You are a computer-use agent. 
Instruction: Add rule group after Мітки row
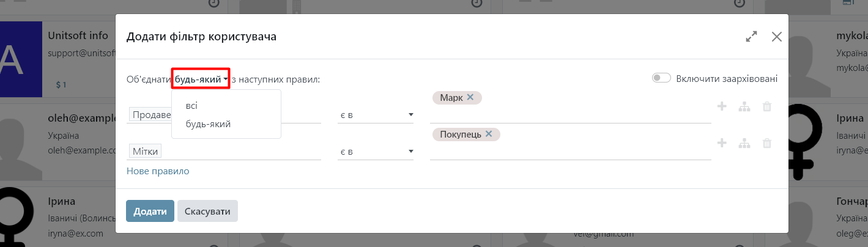point(744,144)
